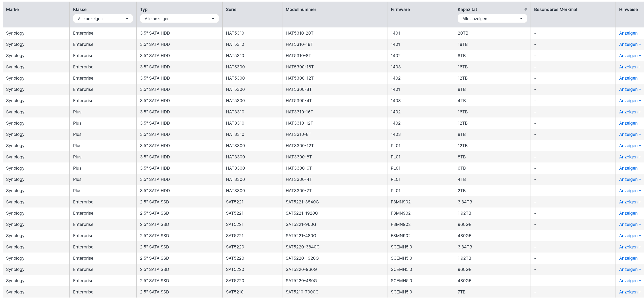Image resolution: width=644 pixels, height=300 pixels.
Task: Click 3.5" SATA HDD in HAT5300-12T row
Action: [x=155, y=78]
